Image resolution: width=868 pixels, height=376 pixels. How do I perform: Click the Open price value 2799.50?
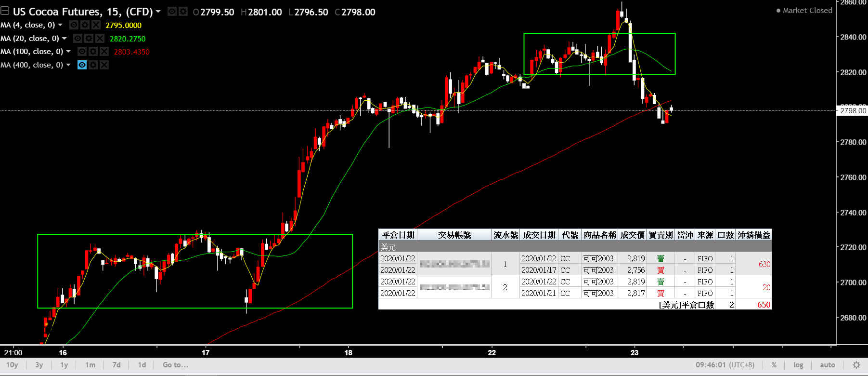[x=217, y=12]
